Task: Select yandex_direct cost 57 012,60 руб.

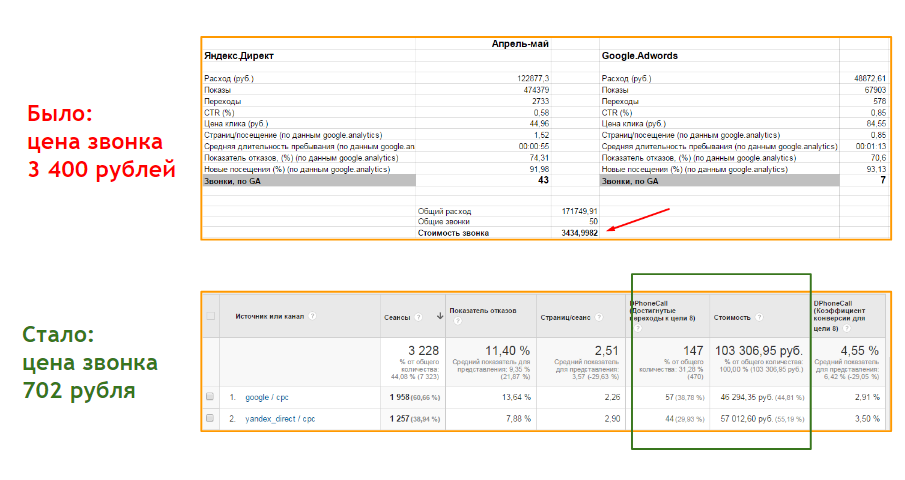Action: coord(747,419)
